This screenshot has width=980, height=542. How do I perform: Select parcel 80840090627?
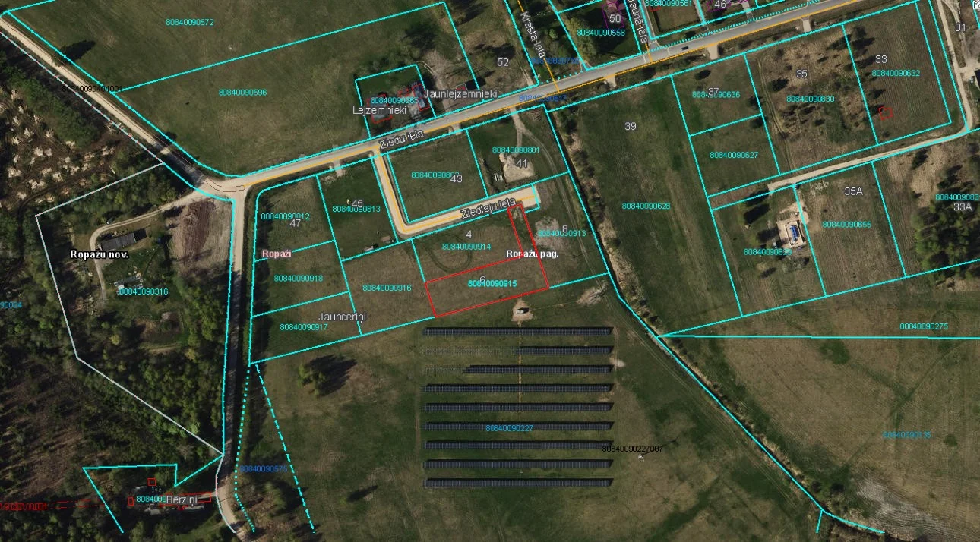(734, 155)
